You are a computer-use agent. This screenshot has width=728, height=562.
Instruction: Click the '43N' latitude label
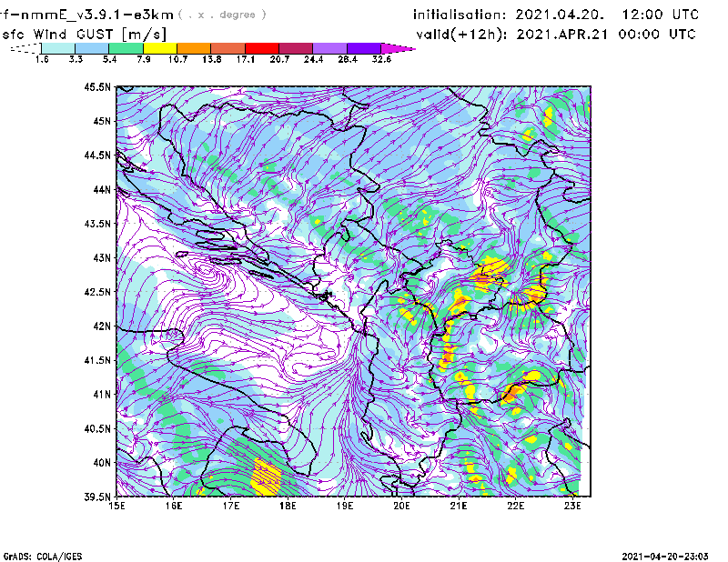click(102, 257)
